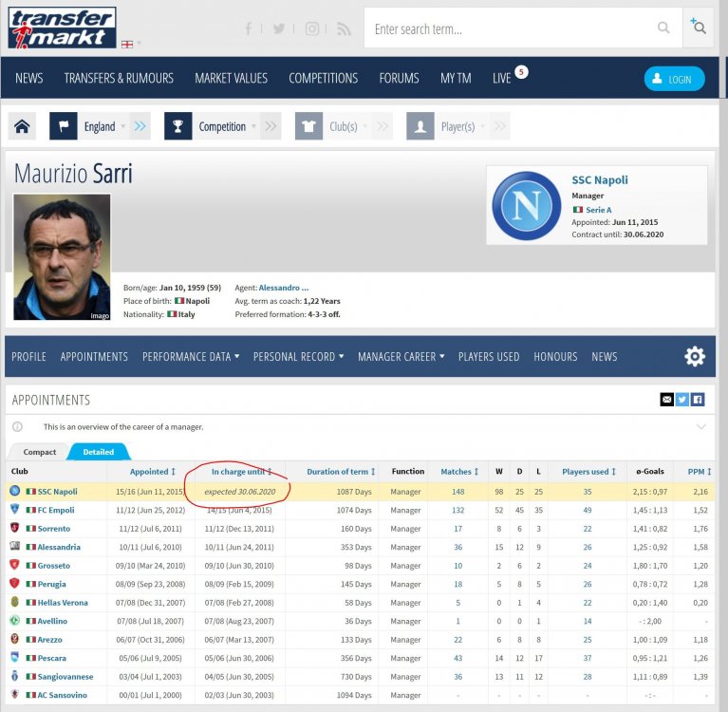Open the advanced search icon
The image size is (728, 712).
699,27
